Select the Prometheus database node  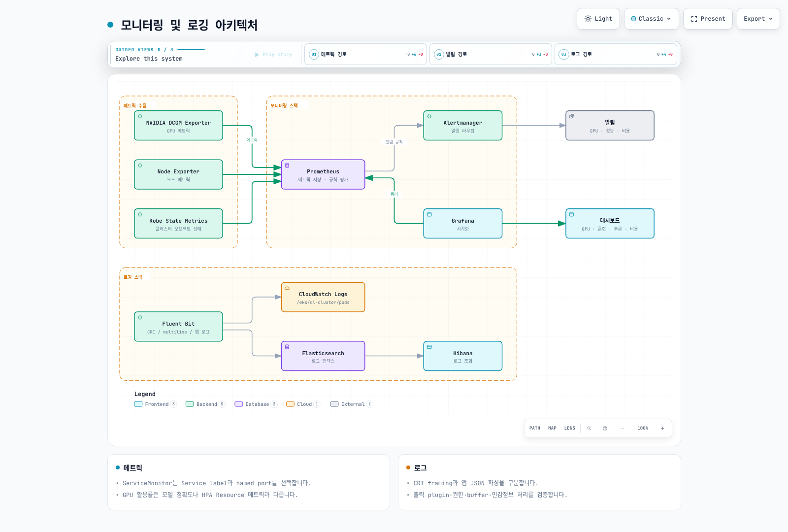(x=323, y=174)
